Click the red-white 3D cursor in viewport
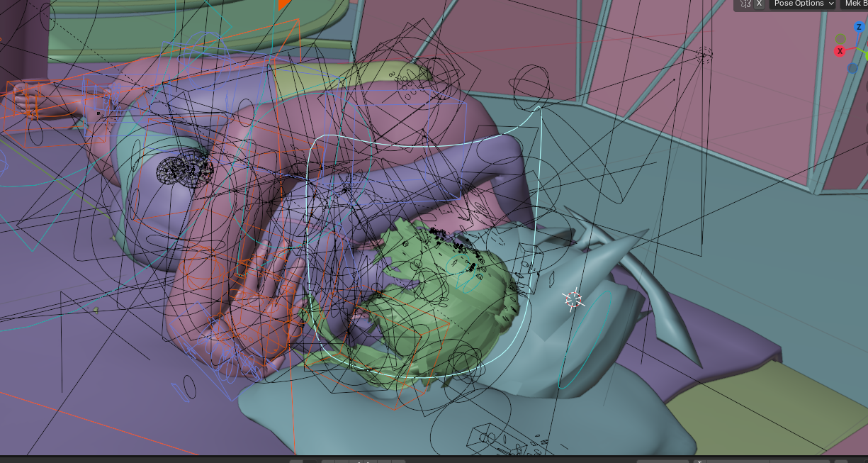The height and width of the screenshot is (463, 868). [574, 299]
